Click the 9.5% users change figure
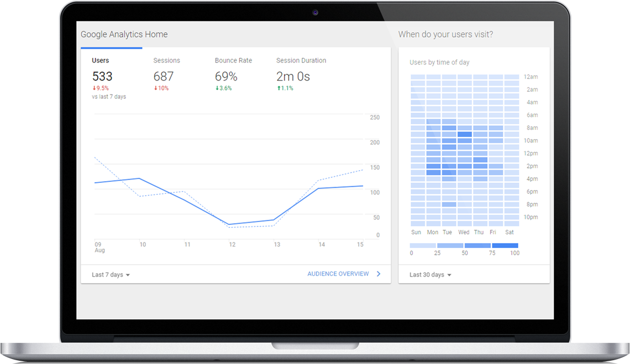 [102, 88]
